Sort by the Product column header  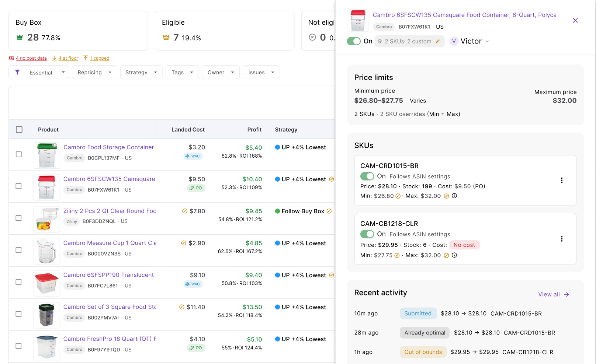48,129
